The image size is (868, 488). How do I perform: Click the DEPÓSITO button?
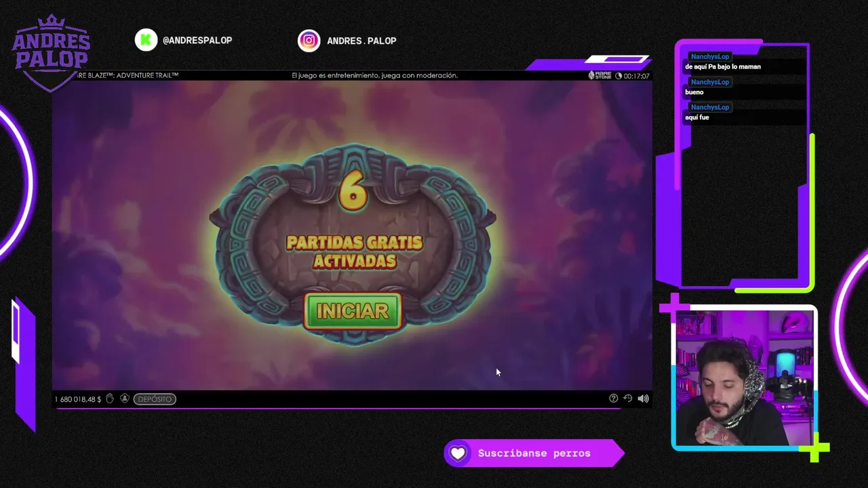click(155, 399)
